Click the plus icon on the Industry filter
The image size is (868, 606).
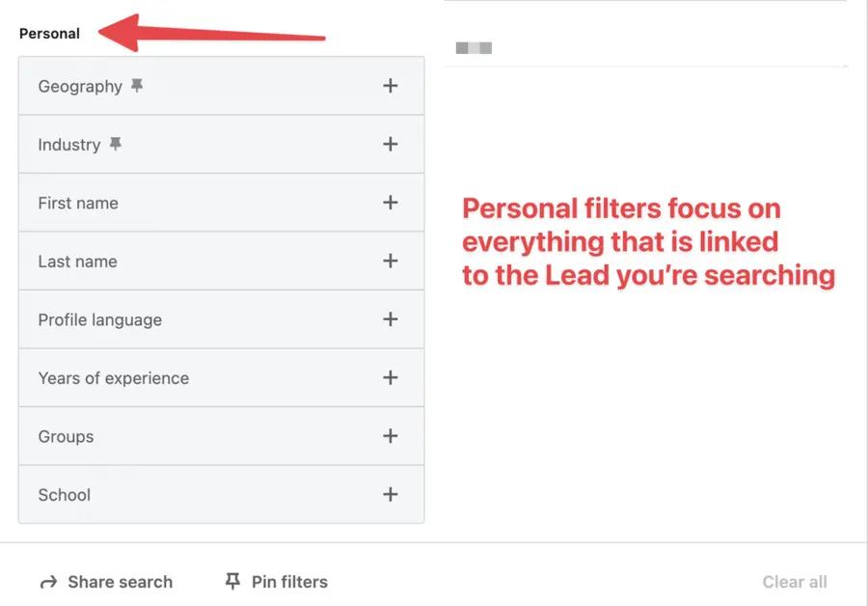pos(391,145)
